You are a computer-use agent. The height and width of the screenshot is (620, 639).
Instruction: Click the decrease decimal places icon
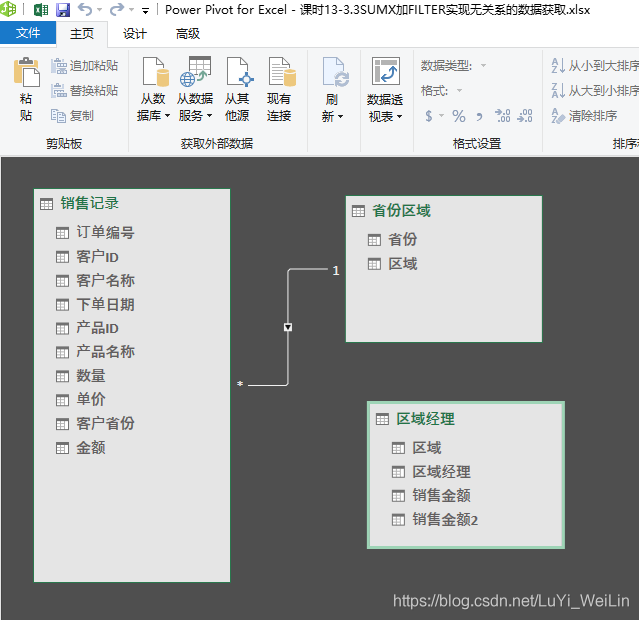coord(524,116)
